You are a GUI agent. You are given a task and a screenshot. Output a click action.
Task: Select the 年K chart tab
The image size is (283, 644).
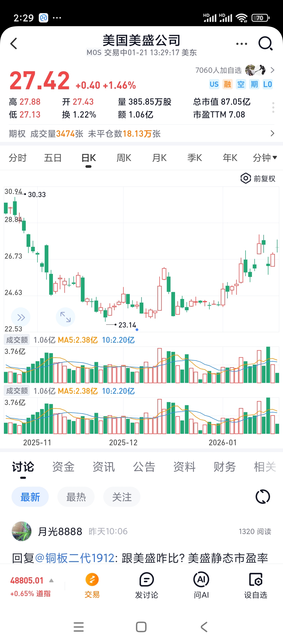point(230,158)
